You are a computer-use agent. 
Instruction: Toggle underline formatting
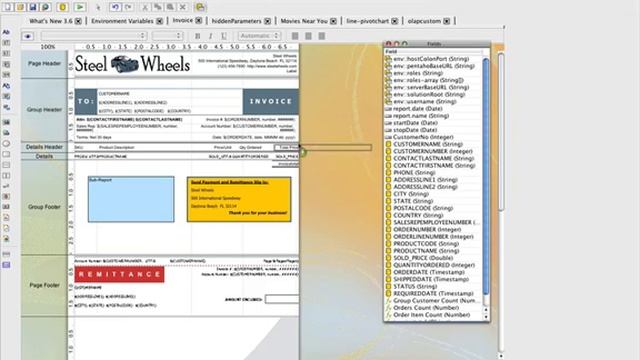click(224, 36)
